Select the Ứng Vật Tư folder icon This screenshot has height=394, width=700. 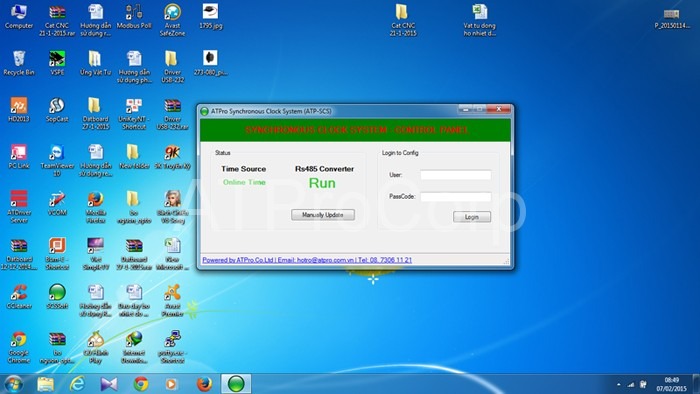coord(96,63)
